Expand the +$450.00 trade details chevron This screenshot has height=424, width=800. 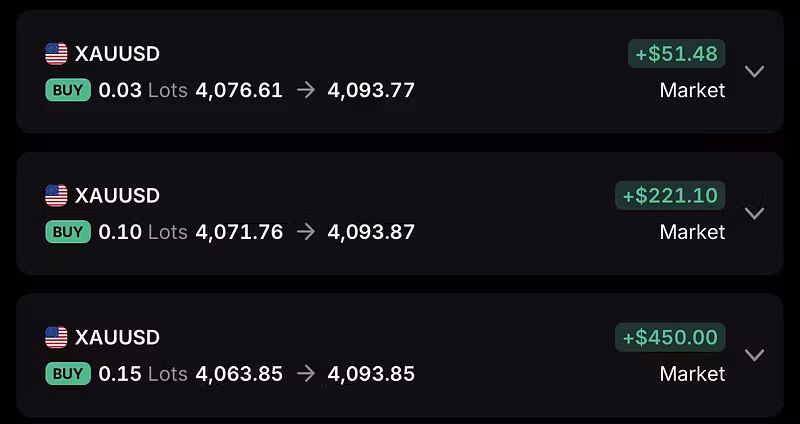coord(754,355)
